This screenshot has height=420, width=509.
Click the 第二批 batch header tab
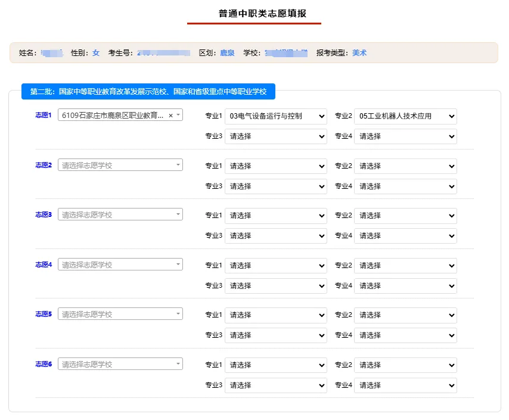coord(148,92)
